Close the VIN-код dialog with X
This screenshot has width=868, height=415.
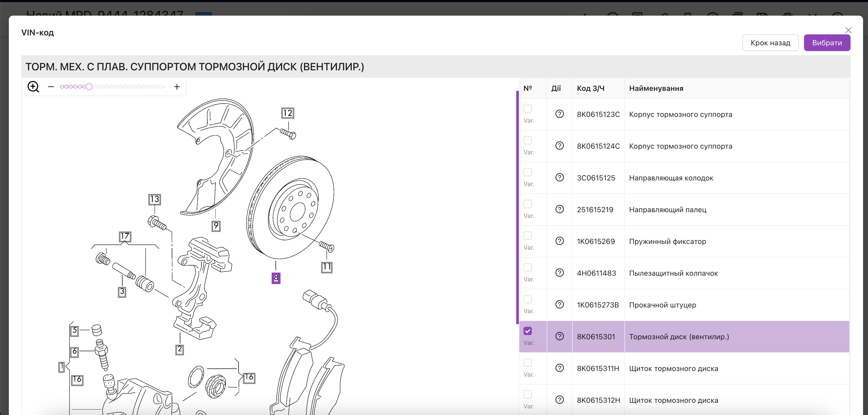848,30
